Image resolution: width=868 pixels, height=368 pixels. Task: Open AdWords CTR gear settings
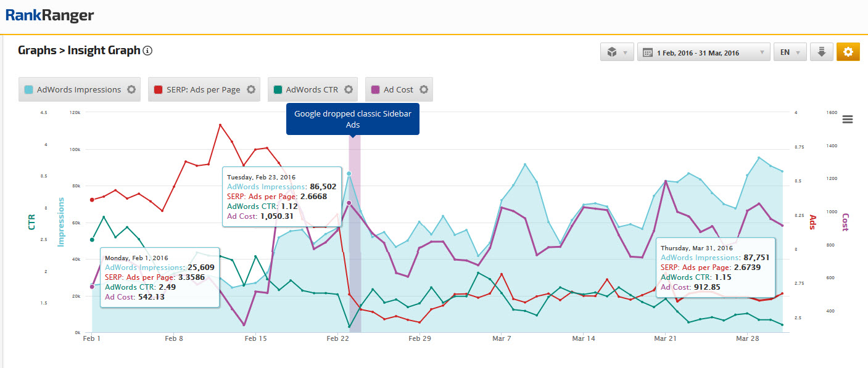point(349,89)
